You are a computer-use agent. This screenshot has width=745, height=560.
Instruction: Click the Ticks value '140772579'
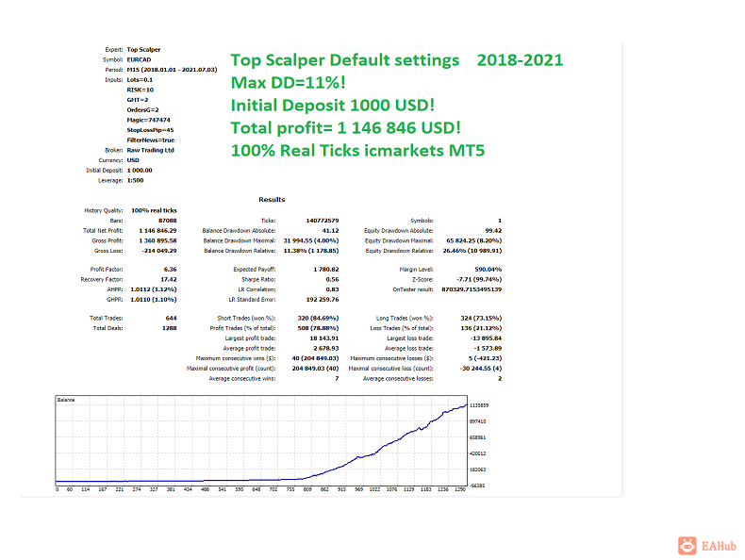point(323,221)
